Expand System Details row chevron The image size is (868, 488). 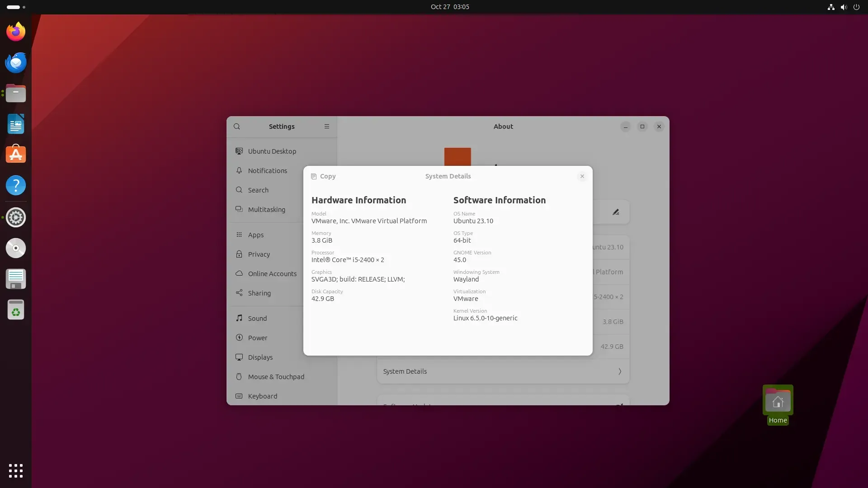coord(620,371)
